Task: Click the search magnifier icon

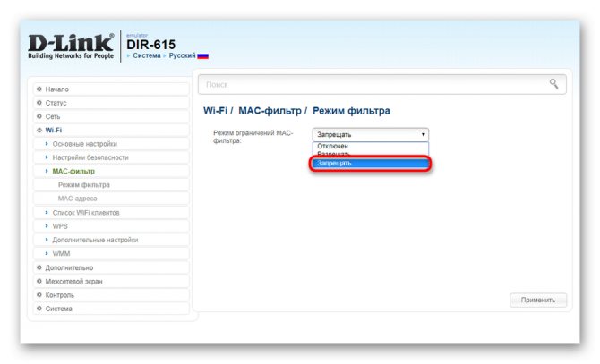Action: [x=553, y=84]
